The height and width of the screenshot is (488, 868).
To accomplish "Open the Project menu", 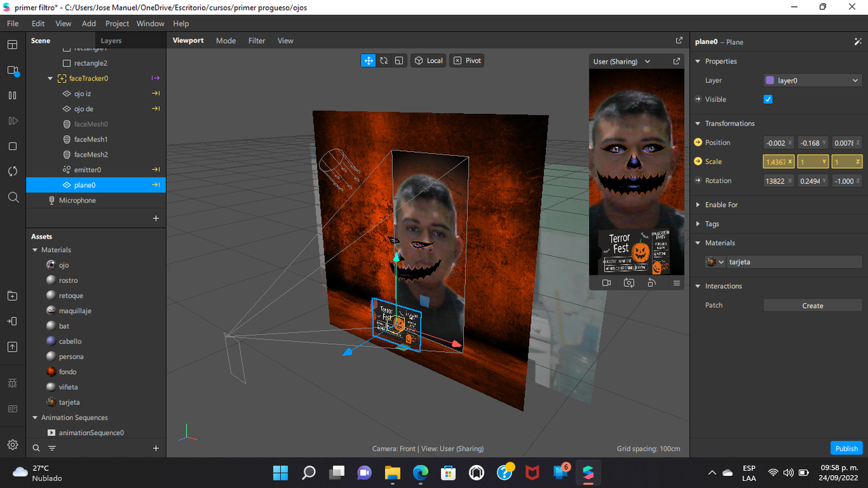I will tap(117, 23).
